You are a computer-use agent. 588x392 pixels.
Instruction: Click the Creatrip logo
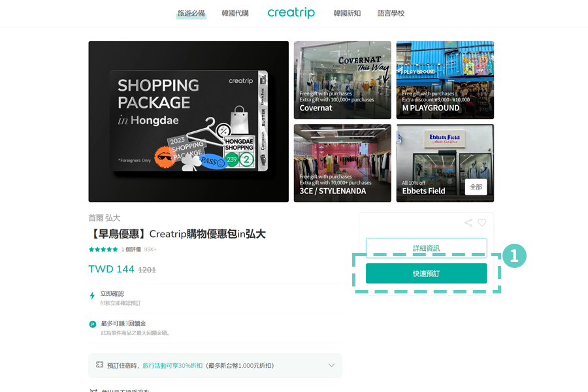coord(291,12)
